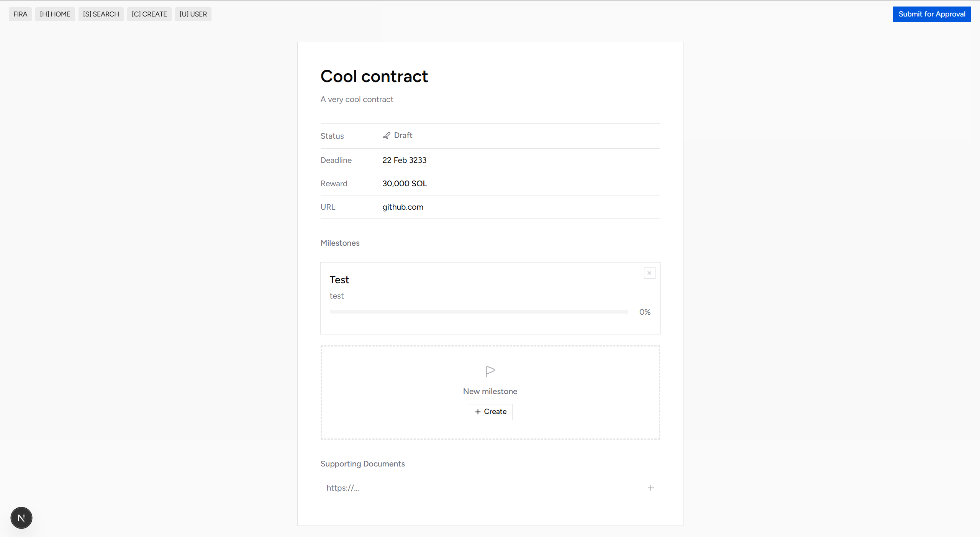Click the plus icon to add document
The width and height of the screenshot is (980, 537).
point(651,488)
